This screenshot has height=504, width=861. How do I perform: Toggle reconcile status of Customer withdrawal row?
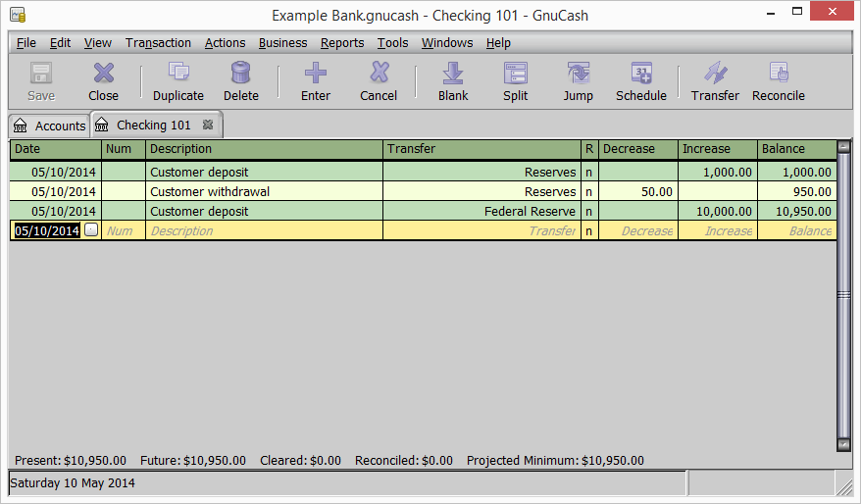pos(589,192)
